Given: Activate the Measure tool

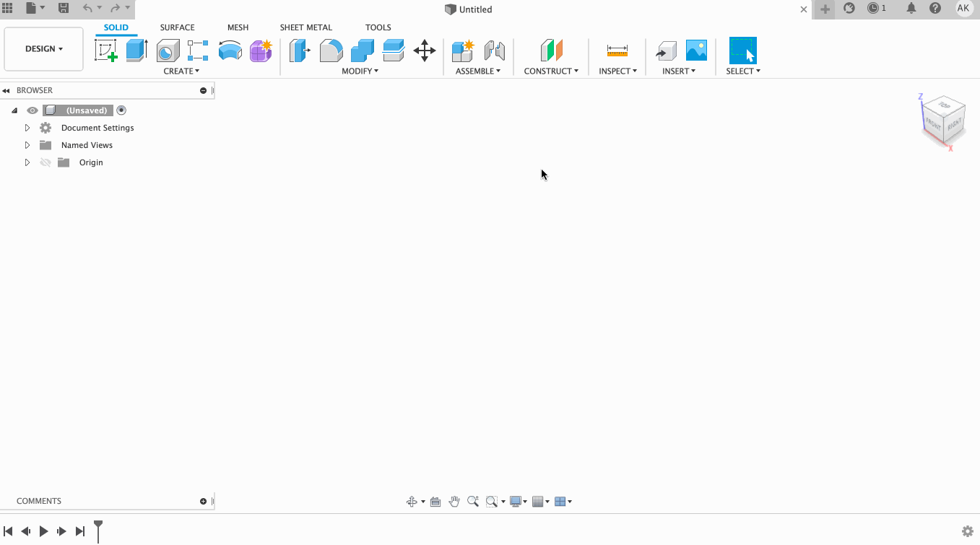Looking at the screenshot, I should [x=617, y=50].
